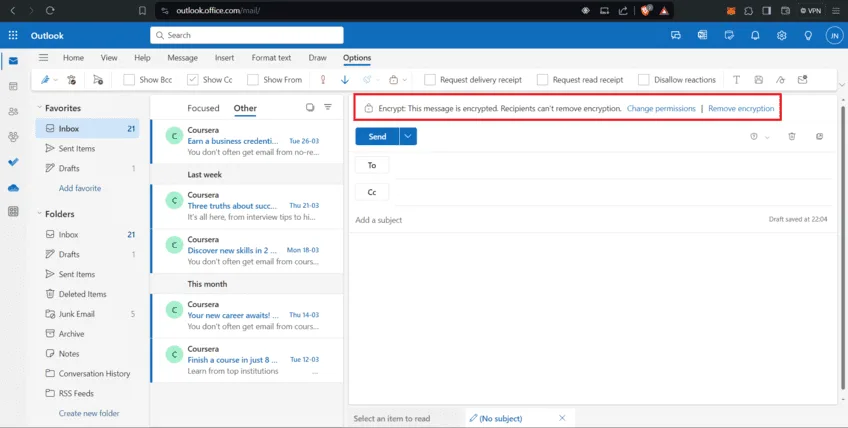Screen dimensions: 848x428
Task: Open the message list filter icon
Action: [x=328, y=107]
